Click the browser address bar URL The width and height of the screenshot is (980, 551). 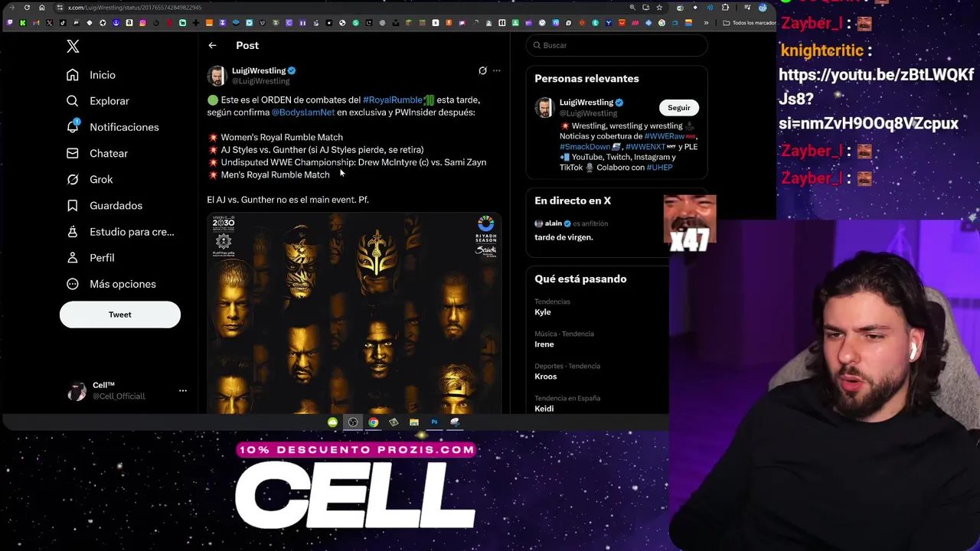(x=135, y=8)
